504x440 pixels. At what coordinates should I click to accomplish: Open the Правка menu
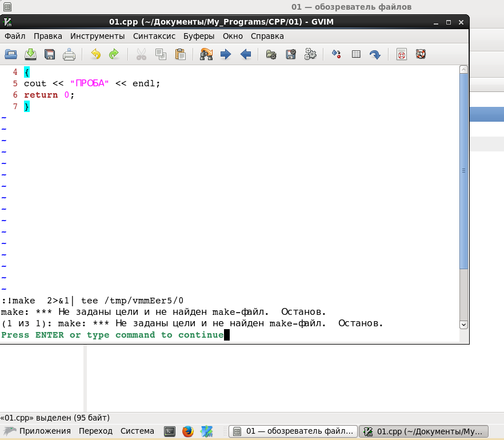tap(48, 36)
